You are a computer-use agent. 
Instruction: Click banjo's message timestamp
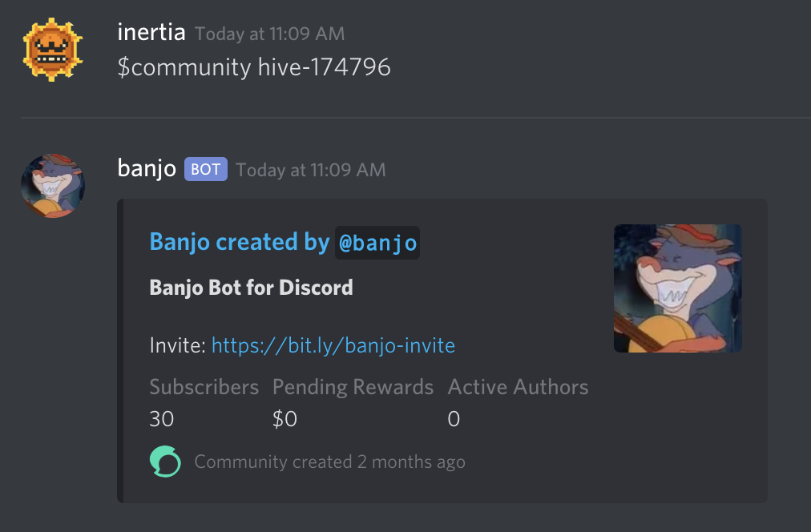311,170
